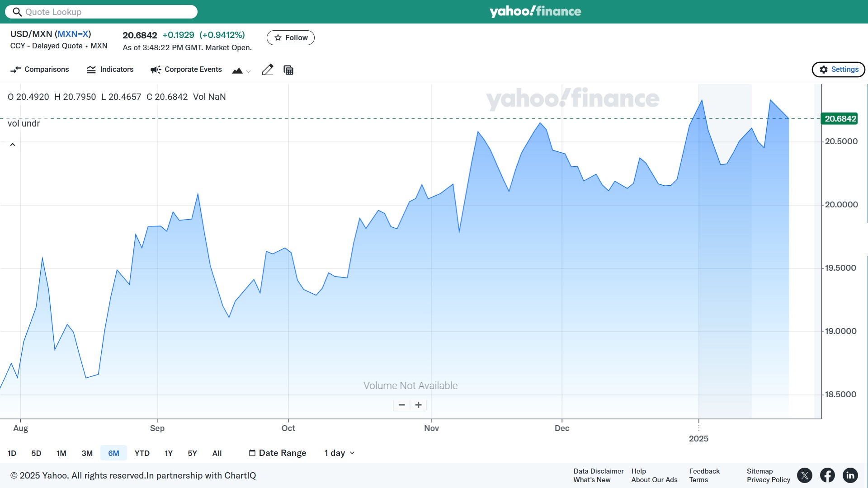
Task: Open Comparisons tool
Action: [39, 69]
